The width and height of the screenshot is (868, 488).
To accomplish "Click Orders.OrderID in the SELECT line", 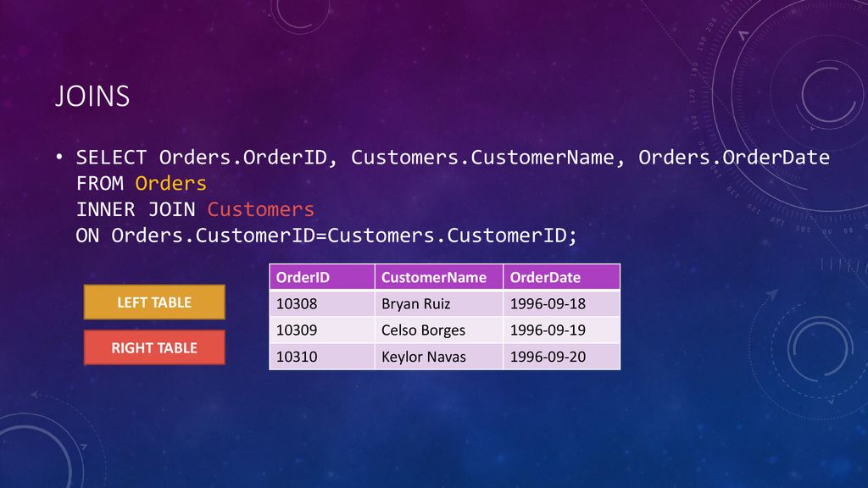I will point(243,157).
